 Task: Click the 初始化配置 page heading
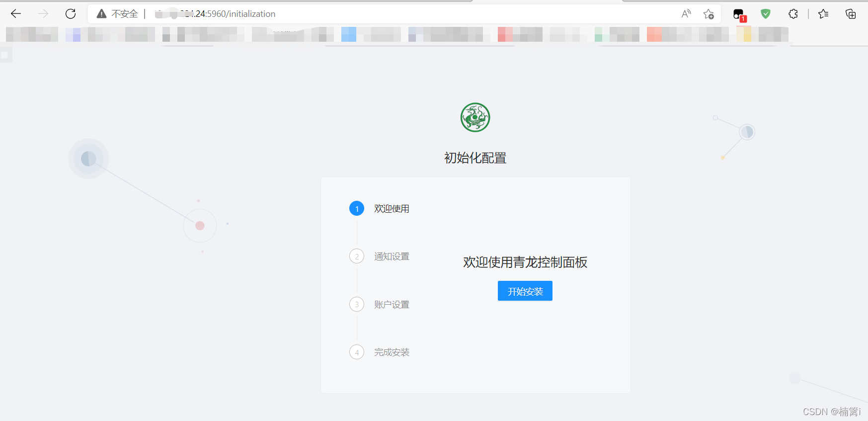click(475, 158)
